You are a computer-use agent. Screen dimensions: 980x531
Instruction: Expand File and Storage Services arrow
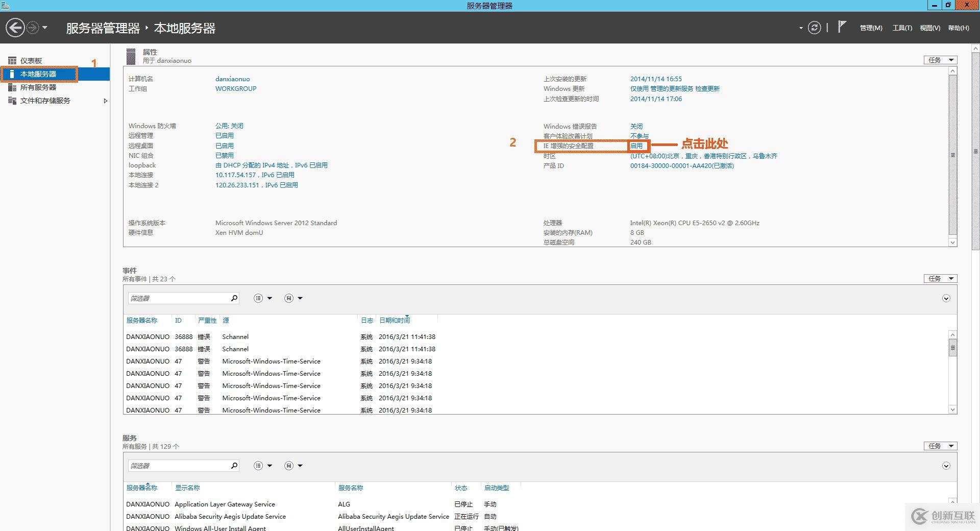(x=105, y=101)
